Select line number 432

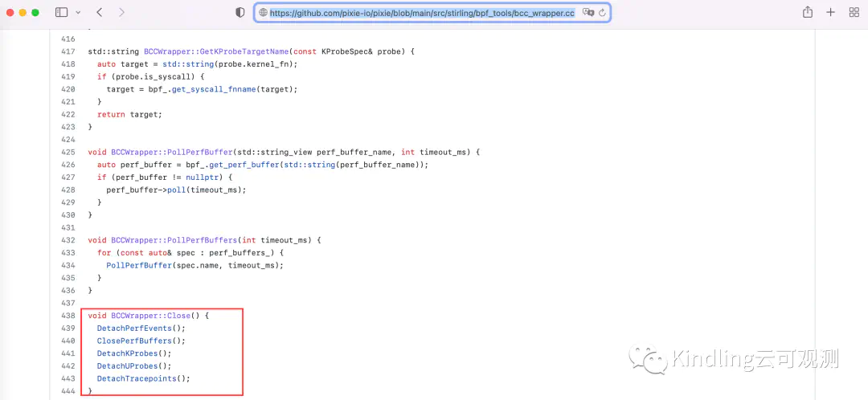tap(68, 240)
